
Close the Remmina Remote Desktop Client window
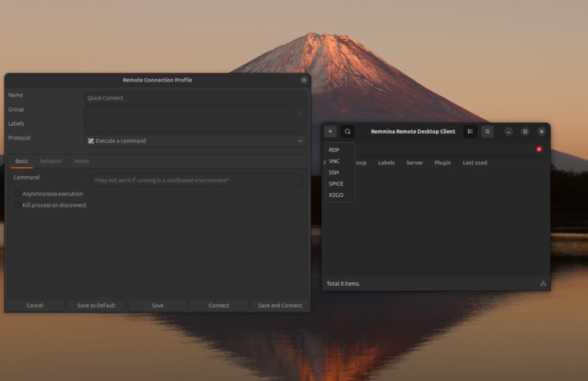[541, 131]
